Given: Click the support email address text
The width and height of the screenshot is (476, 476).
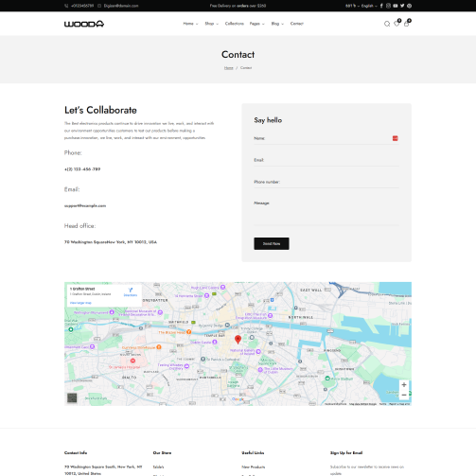Looking at the screenshot, I should (85, 205).
